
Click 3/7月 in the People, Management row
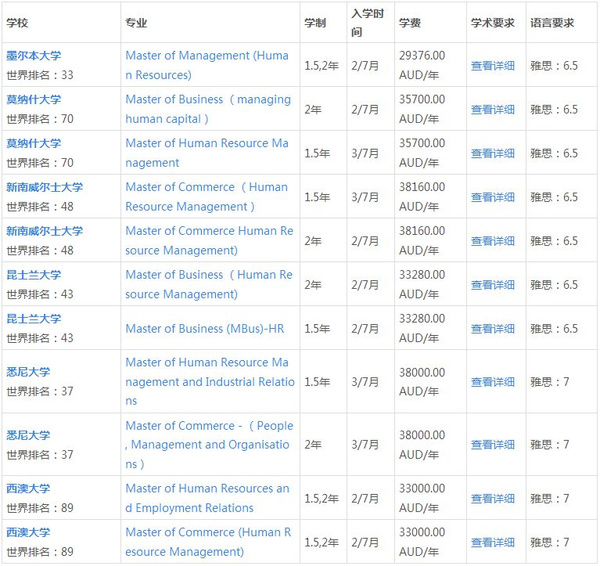tap(365, 445)
